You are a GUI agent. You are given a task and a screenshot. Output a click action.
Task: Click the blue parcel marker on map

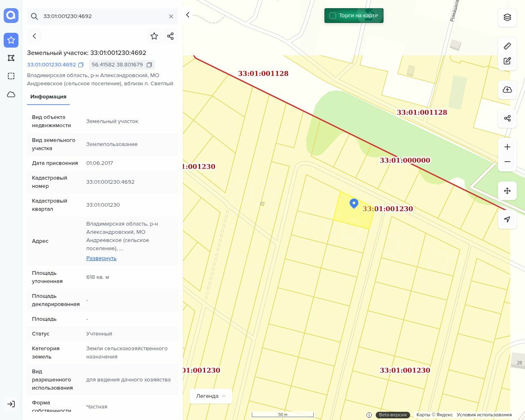(x=354, y=203)
